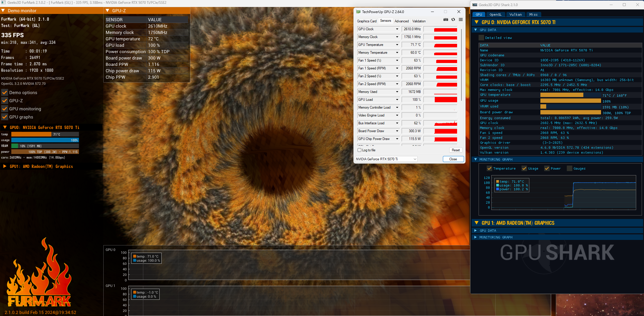The image size is (644, 316).
Task: Expand the GPU1 AMD Radeon Graphics entry
Action: (5, 166)
